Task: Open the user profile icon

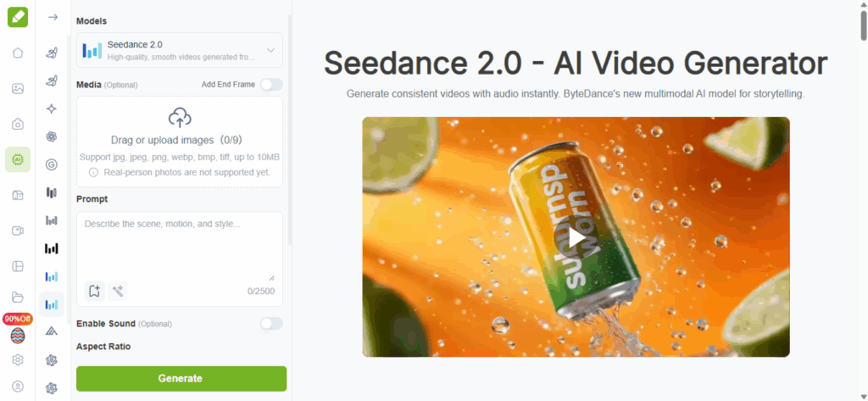Action: 18,387
